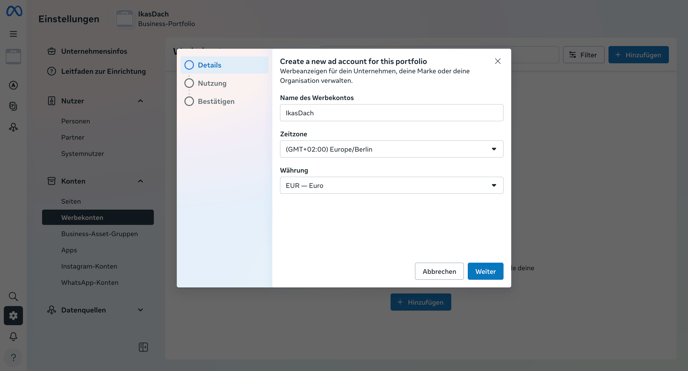Click the Konten archive icon
This screenshot has height=371, width=688.
click(x=51, y=181)
